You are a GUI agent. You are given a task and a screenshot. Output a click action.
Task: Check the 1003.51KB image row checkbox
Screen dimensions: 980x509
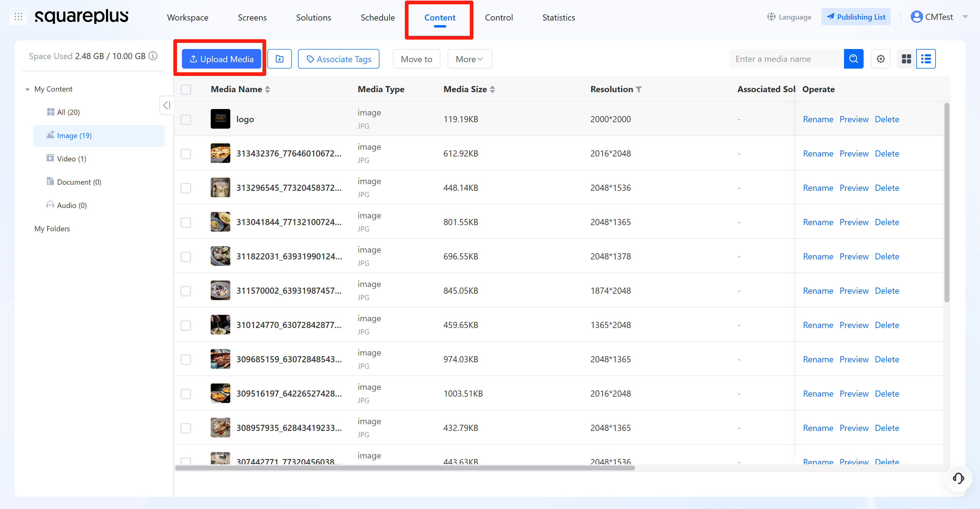pyautogui.click(x=186, y=394)
